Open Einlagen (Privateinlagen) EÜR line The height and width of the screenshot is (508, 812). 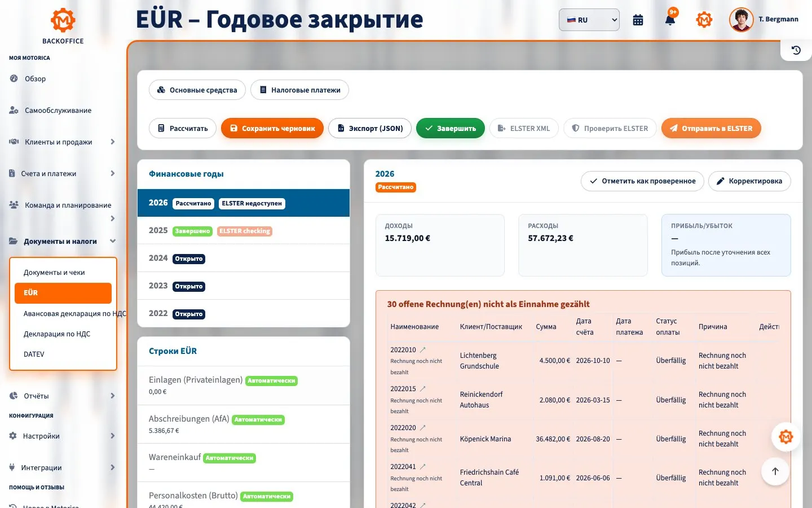pyautogui.click(x=244, y=386)
